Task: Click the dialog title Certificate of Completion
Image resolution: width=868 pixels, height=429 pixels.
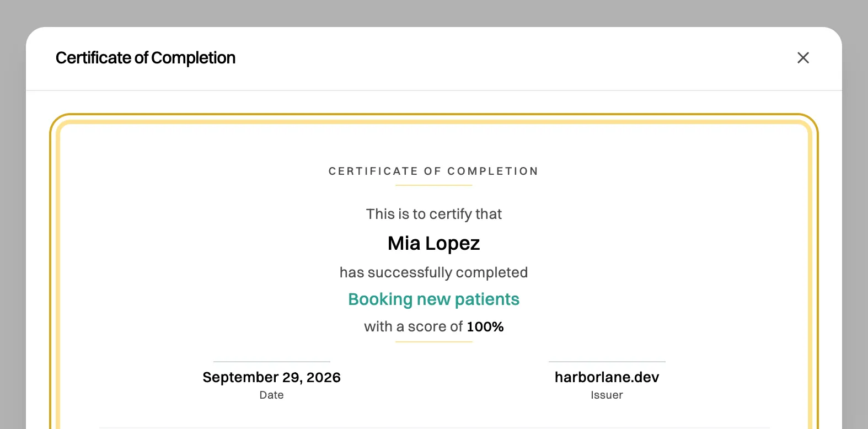Action: tap(146, 58)
